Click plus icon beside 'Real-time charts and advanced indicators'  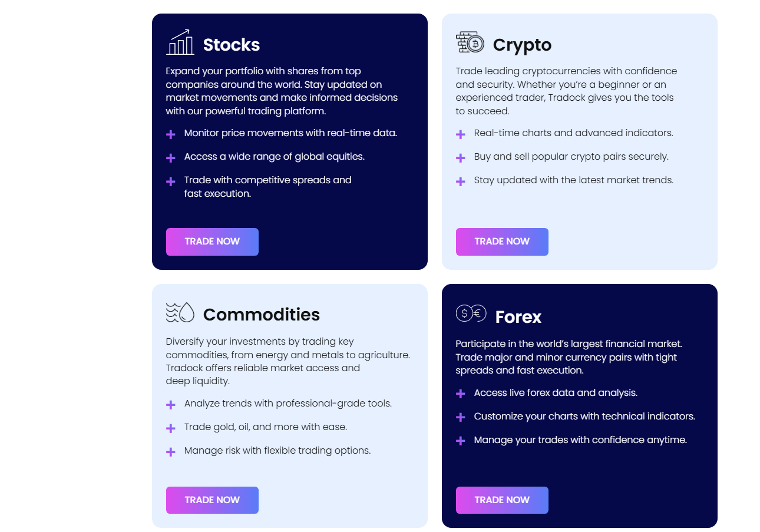point(461,134)
